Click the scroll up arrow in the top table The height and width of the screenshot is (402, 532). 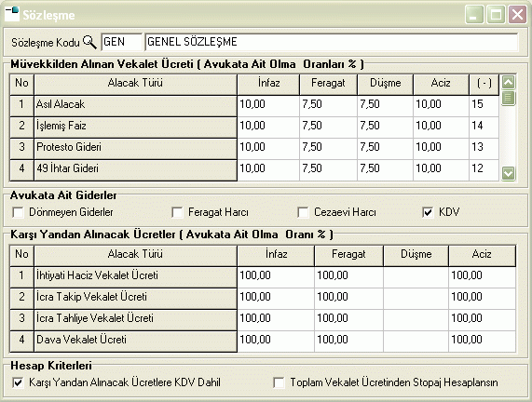[x=508, y=82]
